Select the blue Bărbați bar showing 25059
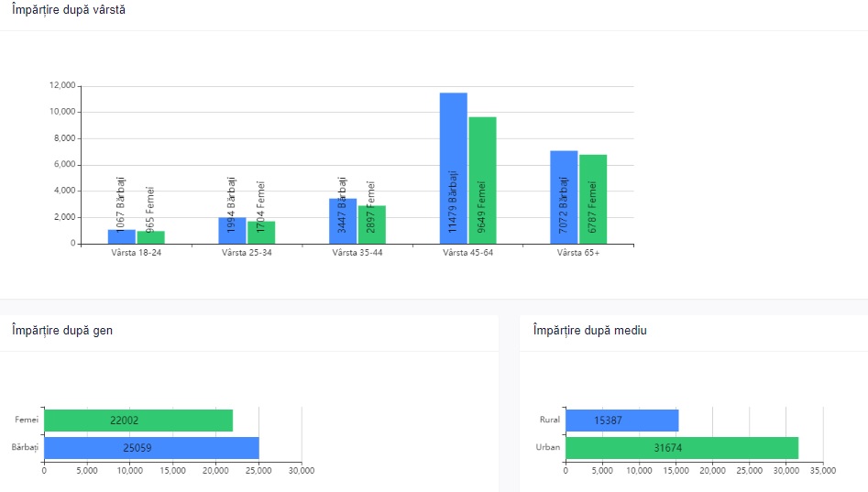This screenshot has height=492, width=868. pos(151,448)
